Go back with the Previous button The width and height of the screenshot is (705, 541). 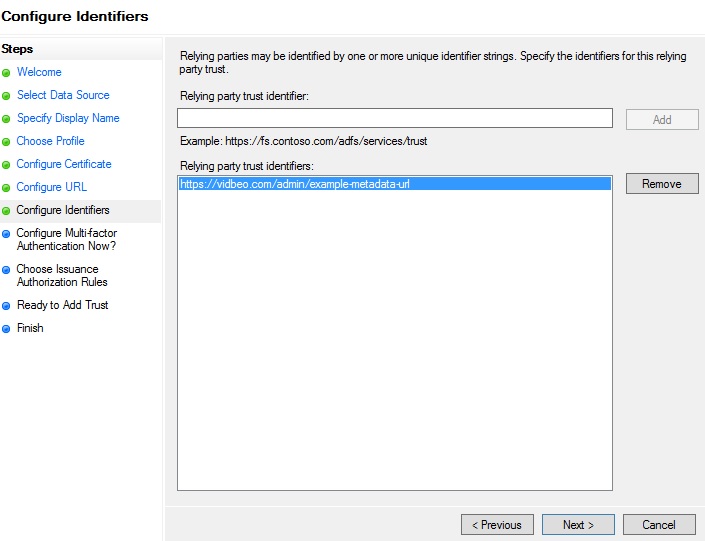click(497, 524)
